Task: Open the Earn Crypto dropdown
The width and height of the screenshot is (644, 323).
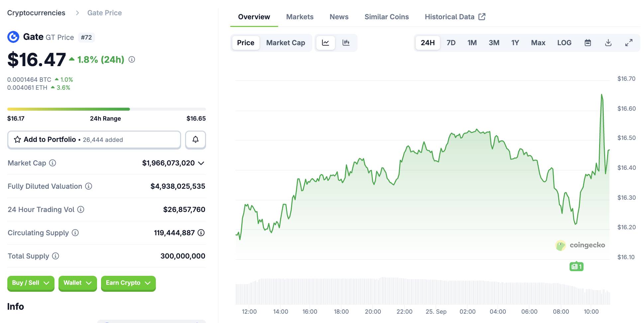Action: pos(128,283)
